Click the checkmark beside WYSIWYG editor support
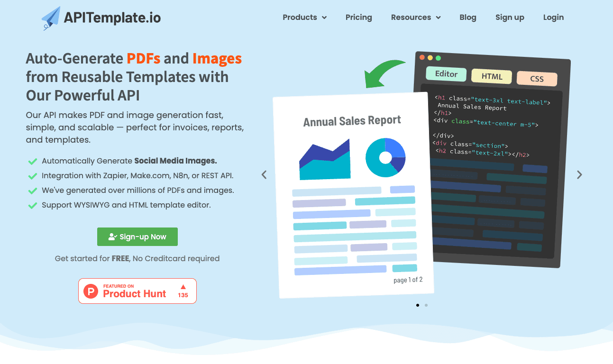This screenshot has width=613, height=364. pos(32,205)
